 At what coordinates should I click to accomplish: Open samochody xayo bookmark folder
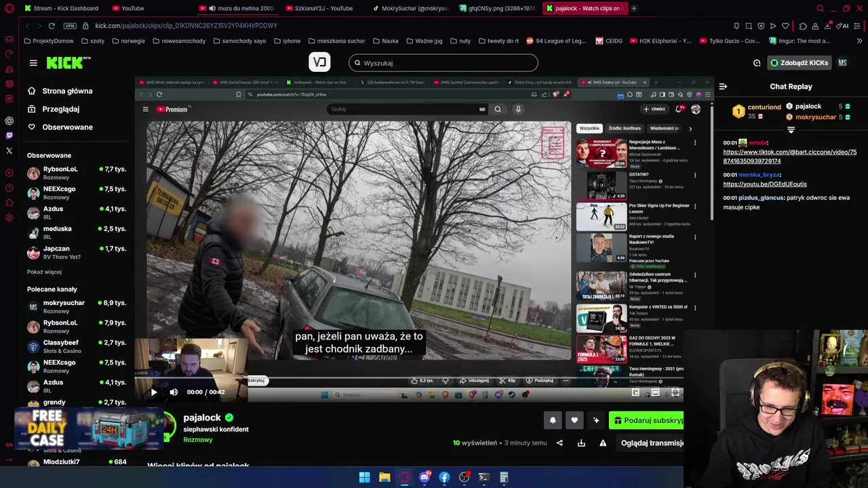coord(239,41)
